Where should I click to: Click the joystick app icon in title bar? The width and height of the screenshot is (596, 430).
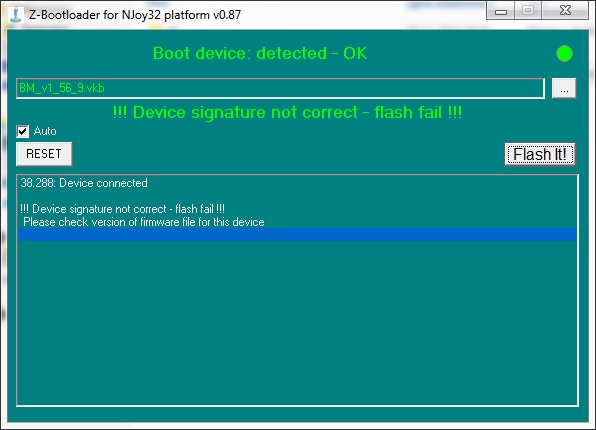pos(16,14)
